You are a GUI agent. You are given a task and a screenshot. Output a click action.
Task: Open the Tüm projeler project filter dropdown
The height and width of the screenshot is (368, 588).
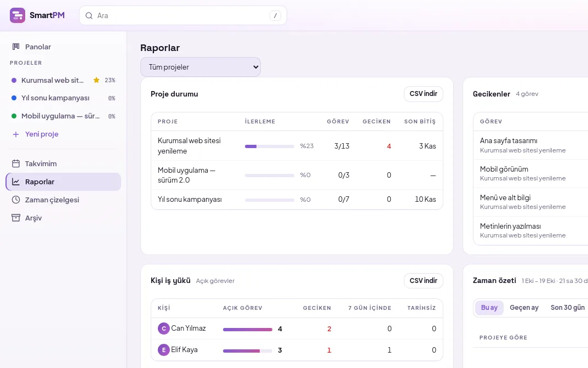click(201, 67)
